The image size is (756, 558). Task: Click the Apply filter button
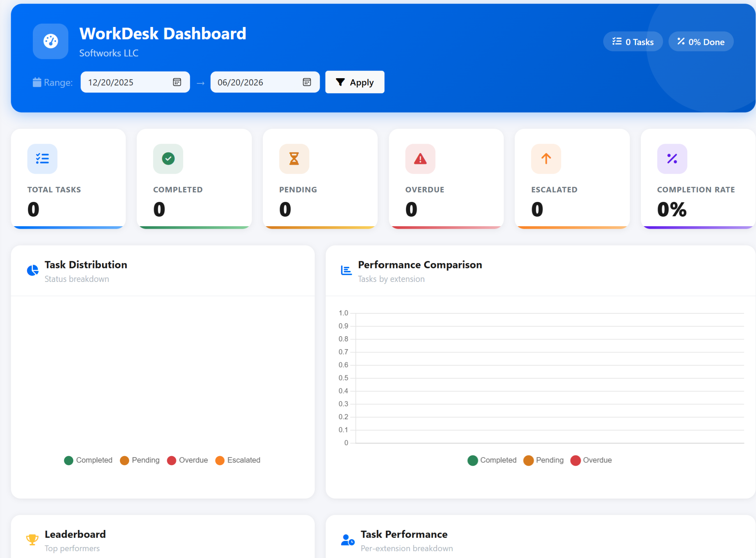pos(355,82)
